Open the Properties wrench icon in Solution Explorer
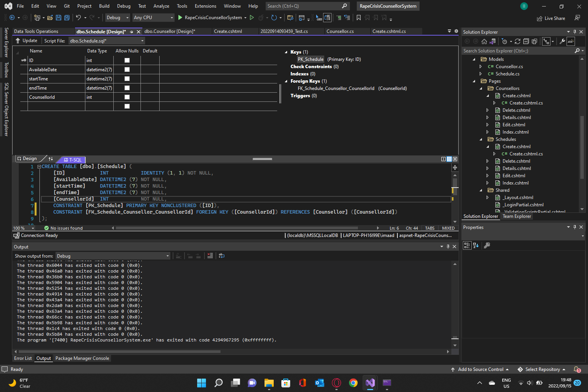This screenshot has width=588, height=392. (x=562, y=41)
